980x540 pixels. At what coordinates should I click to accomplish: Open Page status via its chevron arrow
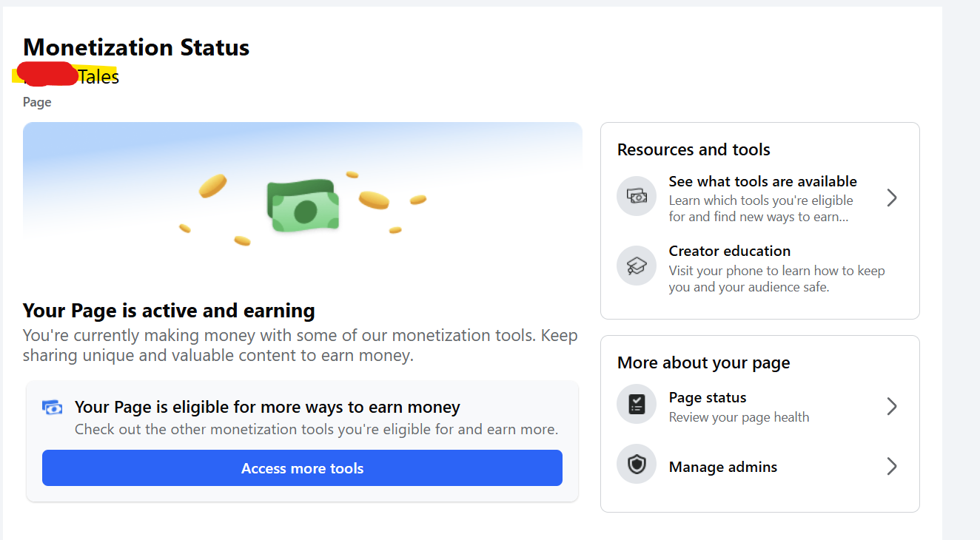[x=892, y=406]
